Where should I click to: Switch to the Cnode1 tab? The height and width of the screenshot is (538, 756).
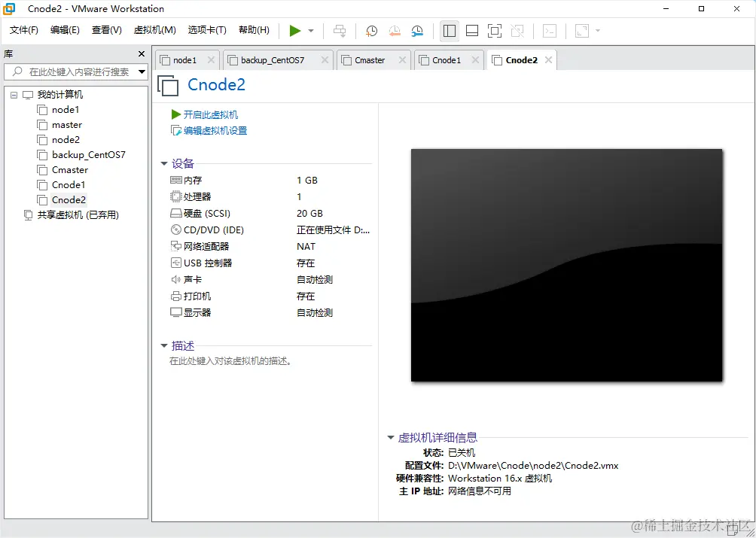click(x=447, y=60)
